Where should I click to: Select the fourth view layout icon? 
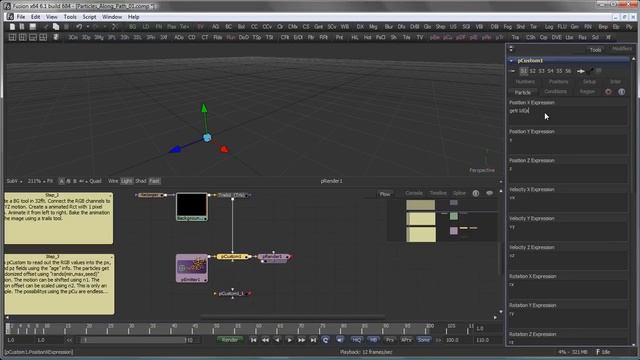point(43,37)
